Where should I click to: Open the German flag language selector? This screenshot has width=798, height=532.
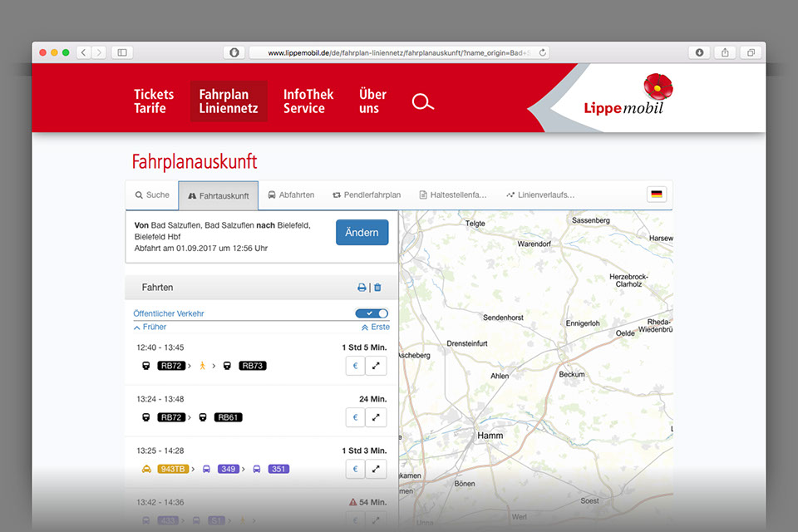pyautogui.click(x=657, y=195)
